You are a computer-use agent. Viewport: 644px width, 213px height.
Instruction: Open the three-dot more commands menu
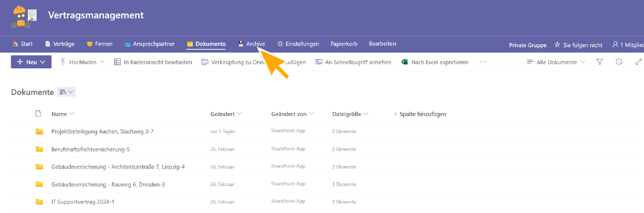tap(483, 62)
